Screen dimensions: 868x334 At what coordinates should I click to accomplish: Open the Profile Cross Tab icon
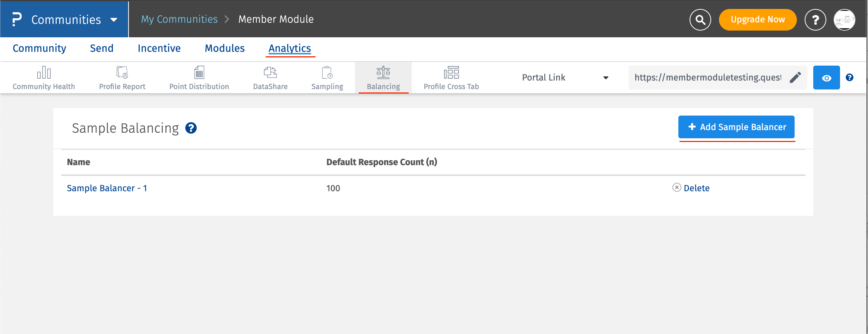pyautogui.click(x=451, y=73)
